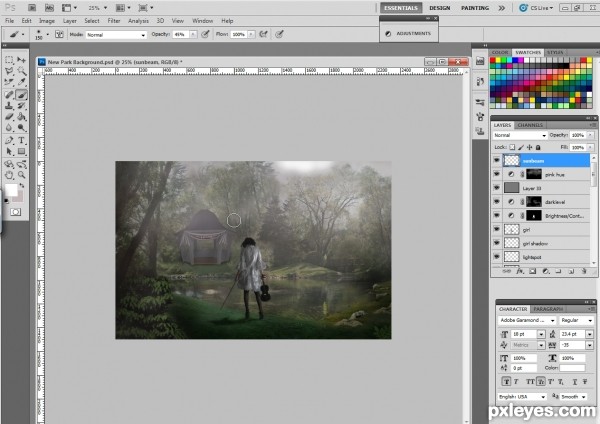Select the Brush tool in toolbox

pos(21,95)
